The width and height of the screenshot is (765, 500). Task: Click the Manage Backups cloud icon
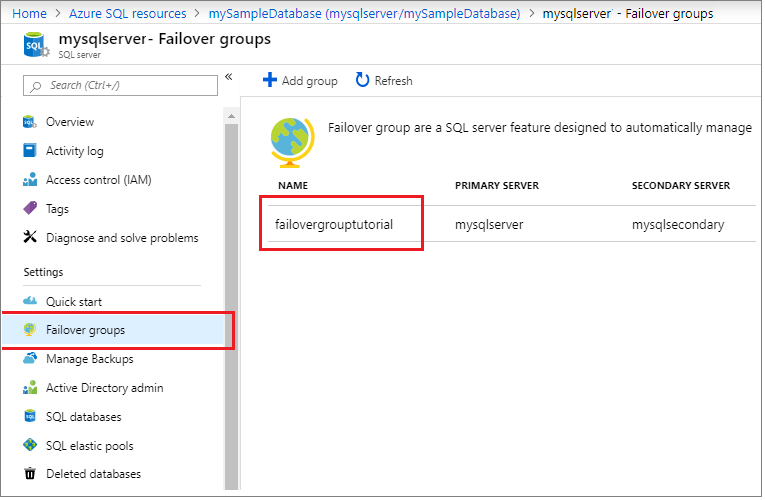[30, 359]
